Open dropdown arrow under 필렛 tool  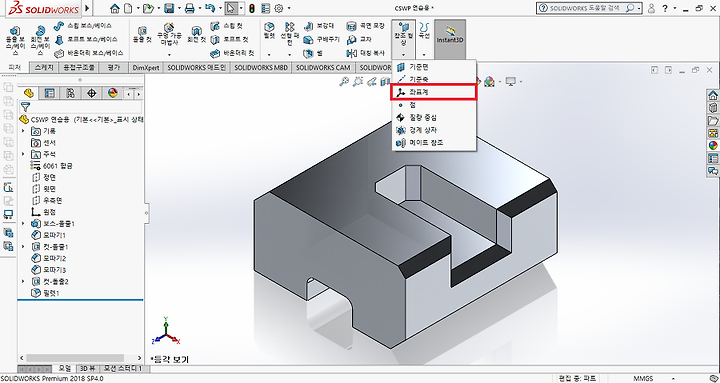pos(270,54)
